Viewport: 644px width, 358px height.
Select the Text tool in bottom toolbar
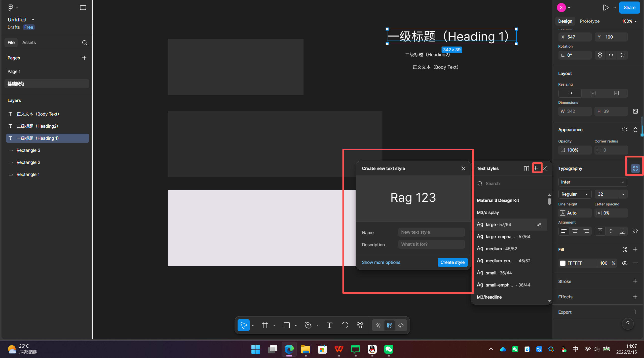click(329, 325)
